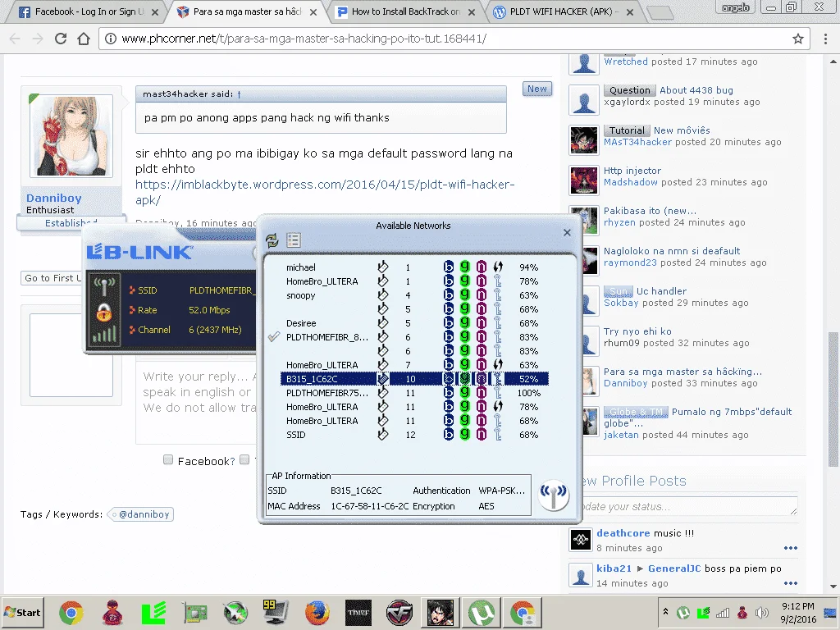Go to the Chrome home page
This screenshot has width=840, height=630.
click(84, 39)
